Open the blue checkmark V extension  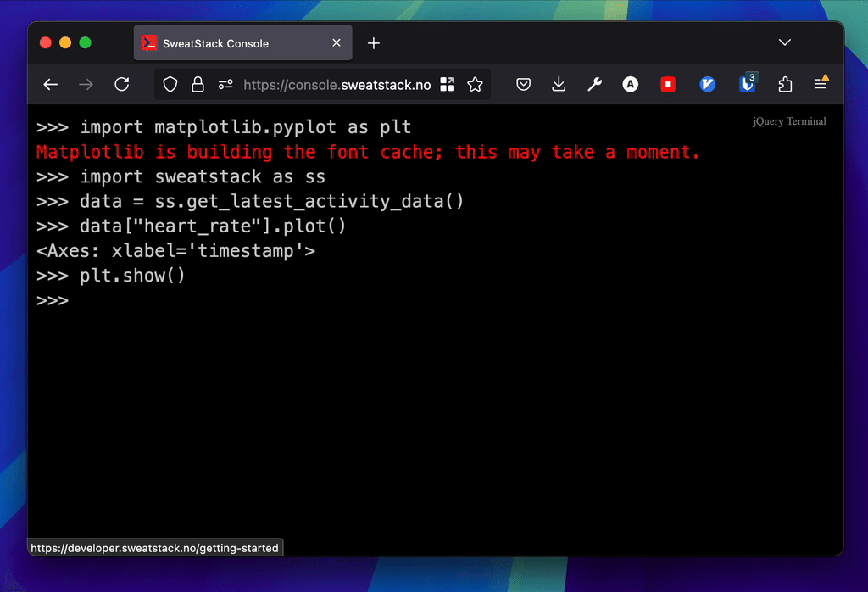[708, 84]
